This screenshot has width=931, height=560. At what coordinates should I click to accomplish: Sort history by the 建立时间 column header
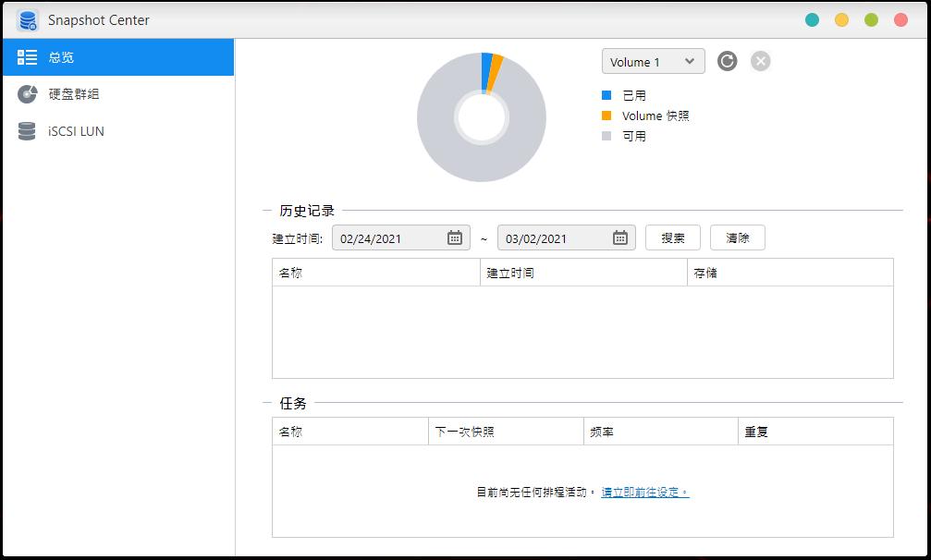click(527, 272)
